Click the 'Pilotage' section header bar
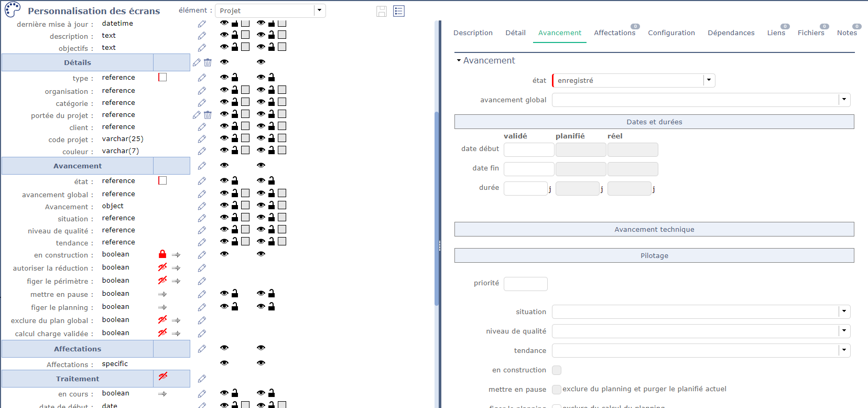868x408 pixels. tap(654, 255)
